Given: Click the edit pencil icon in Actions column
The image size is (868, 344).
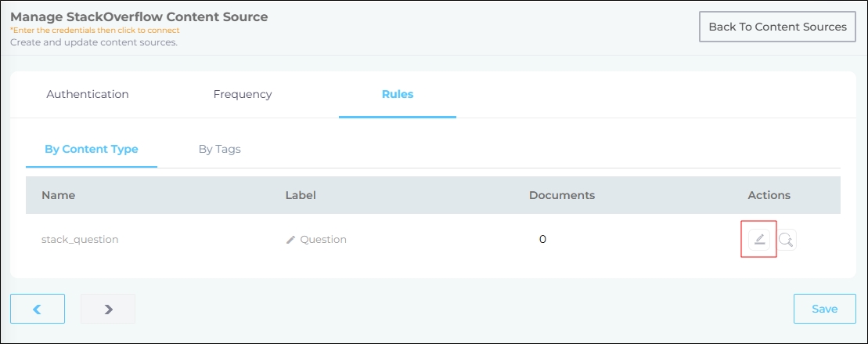Looking at the screenshot, I should click(758, 240).
